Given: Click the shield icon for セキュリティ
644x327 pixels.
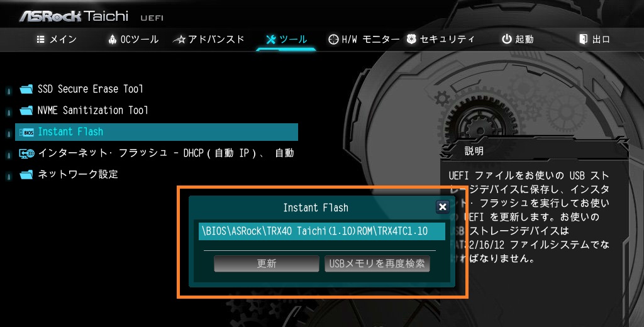Looking at the screenshot, I should 411,39.
